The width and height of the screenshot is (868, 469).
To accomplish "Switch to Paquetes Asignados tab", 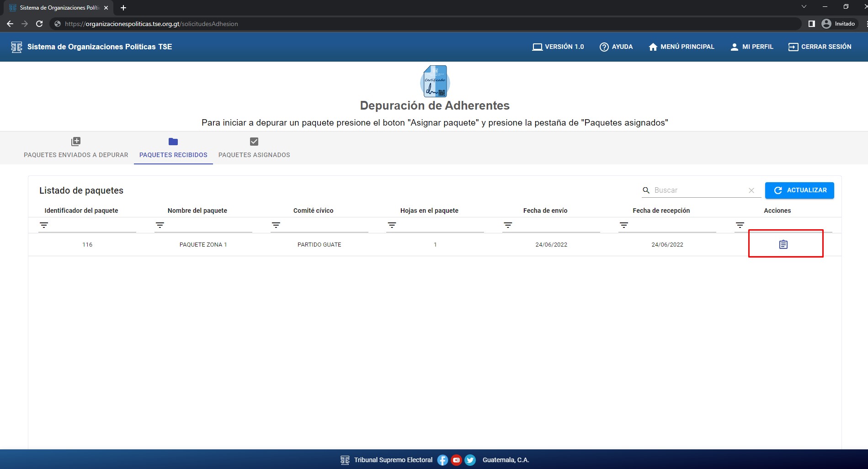I will pos(254,148).
